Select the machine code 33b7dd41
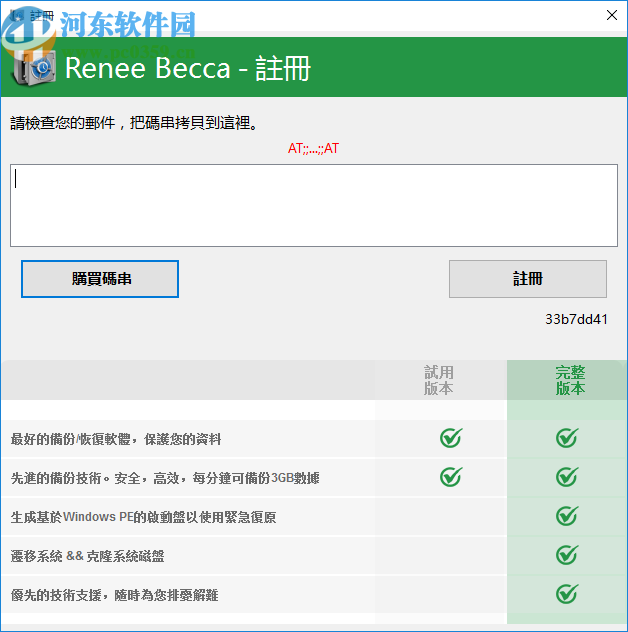Image resolution: width=628 pixels, height=632 pixels. 576,319
